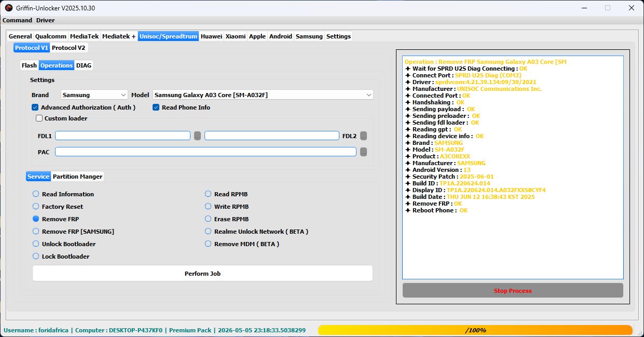Viewport: 644px width, 337px height.
Task: Click the Operation : Remove FRP log header line
Action: coord(485,62)
